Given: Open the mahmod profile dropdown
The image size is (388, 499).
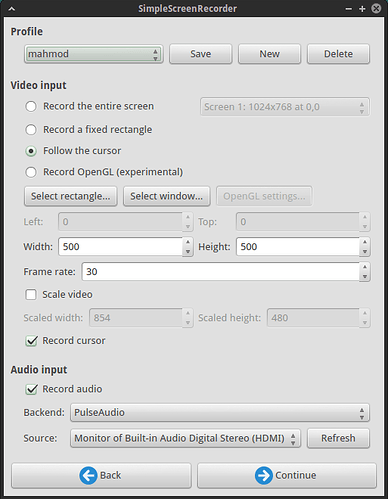Looking at the screenshot, I should pyautogui.click(x=93, y=54).
